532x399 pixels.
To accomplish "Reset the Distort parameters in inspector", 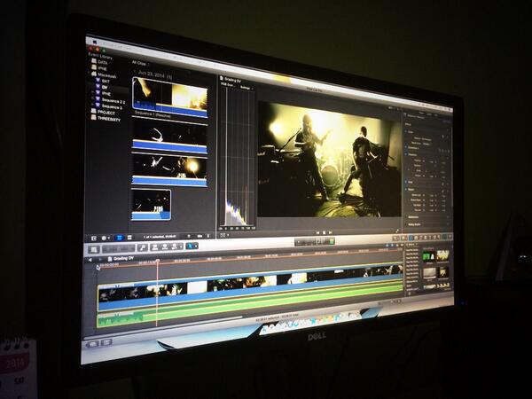I will (x=448, y=191).
